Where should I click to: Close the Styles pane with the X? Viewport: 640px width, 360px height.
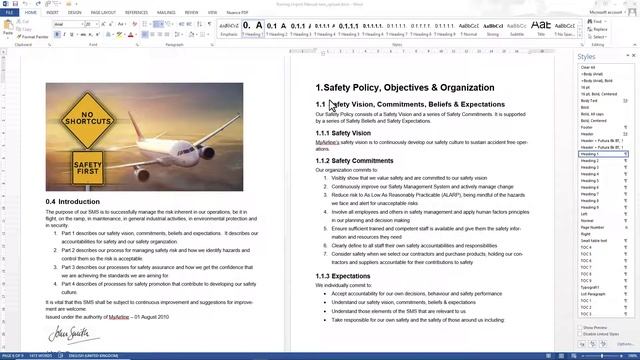coord(633,56)
